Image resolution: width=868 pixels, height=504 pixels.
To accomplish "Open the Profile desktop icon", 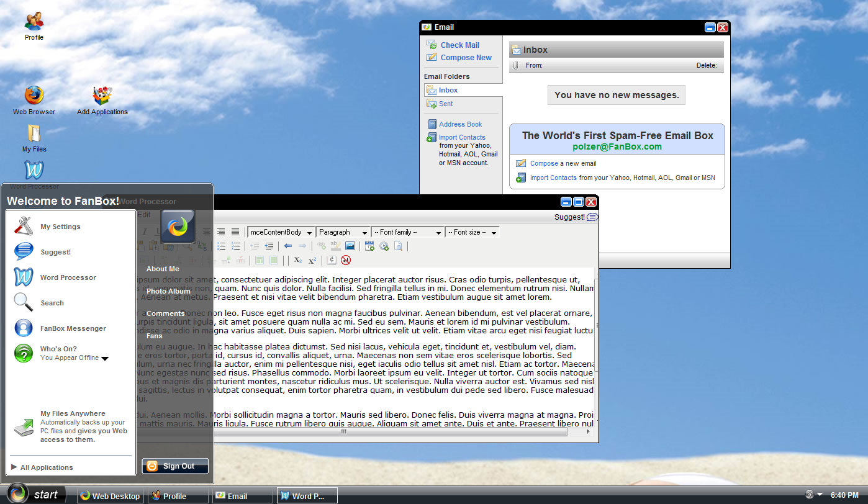I will coord(34,27).
